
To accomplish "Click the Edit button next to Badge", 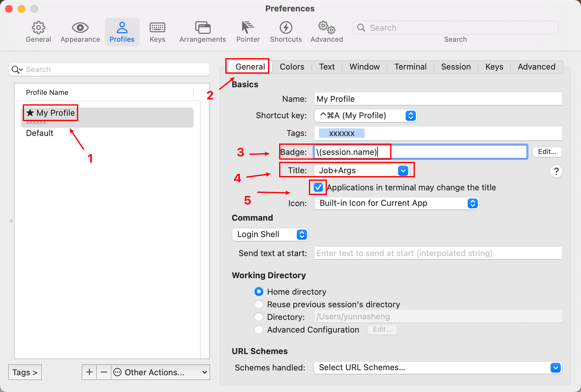I will [x=547, y=152].
